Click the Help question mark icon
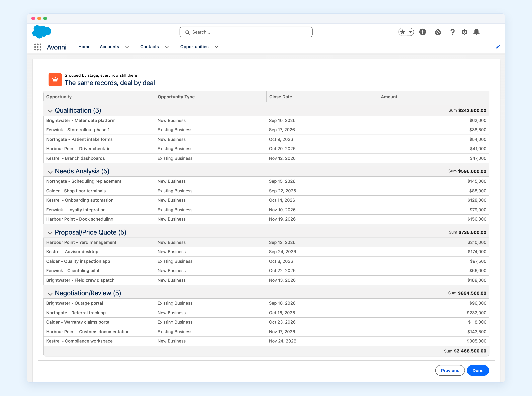532x396 pixels. click(452, 32)
